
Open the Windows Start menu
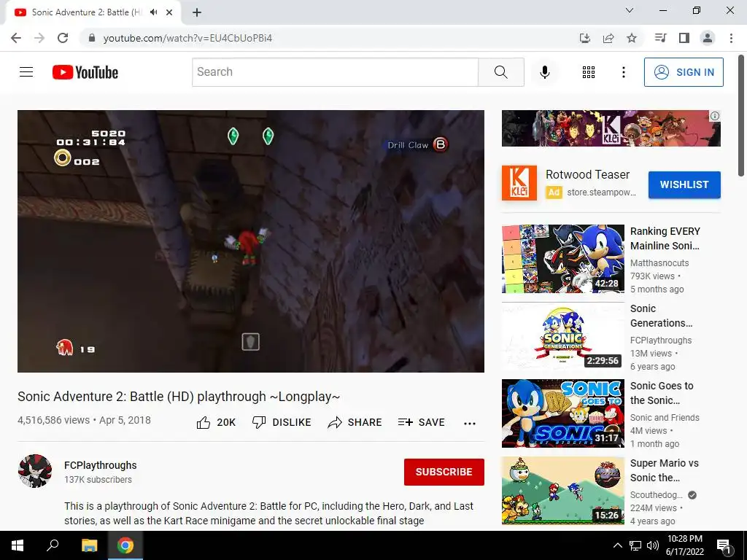18,545
